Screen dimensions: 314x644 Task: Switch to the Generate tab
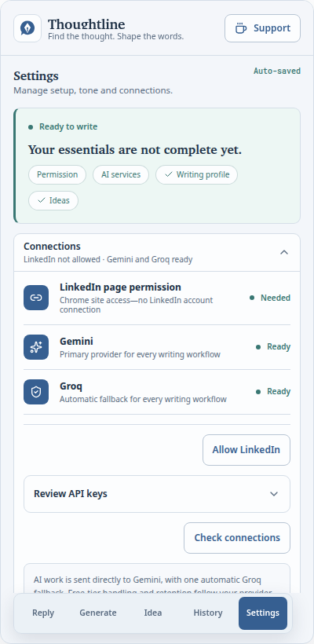pos(97,613)
